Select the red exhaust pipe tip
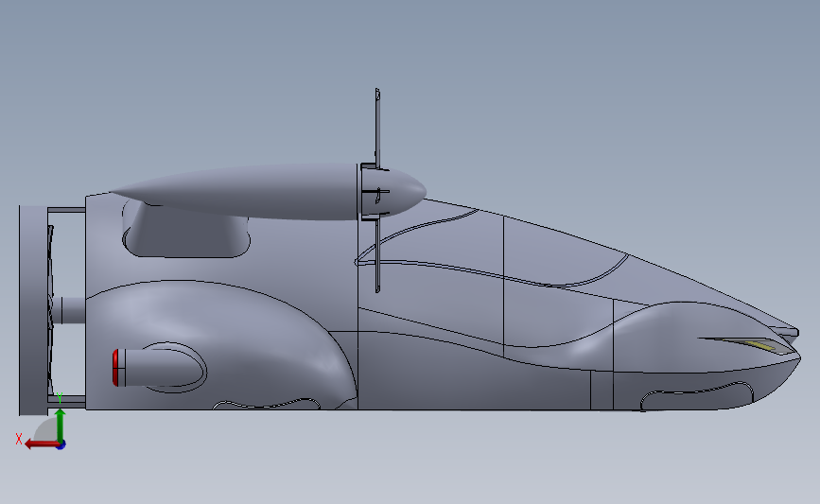 [x=115, y=368]
